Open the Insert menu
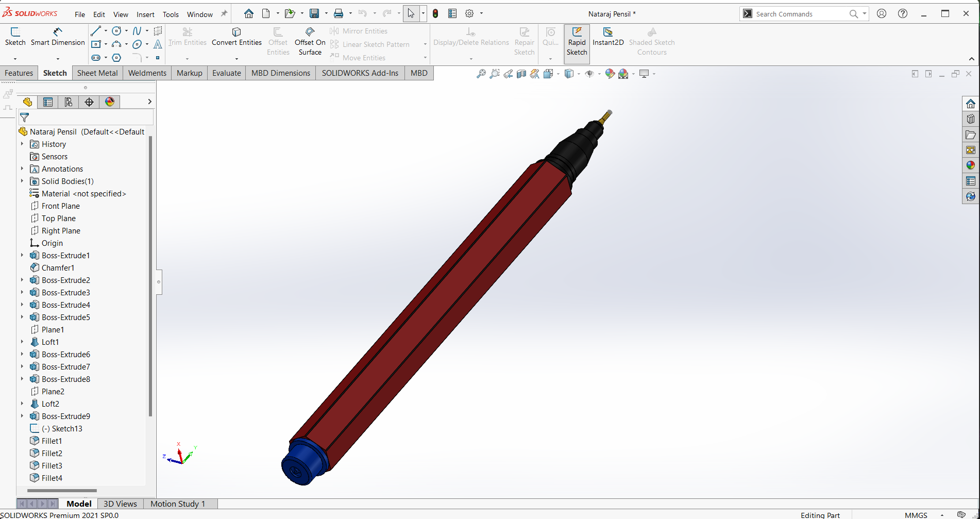This screenshot has height=519, width=980. click(145, 14)
